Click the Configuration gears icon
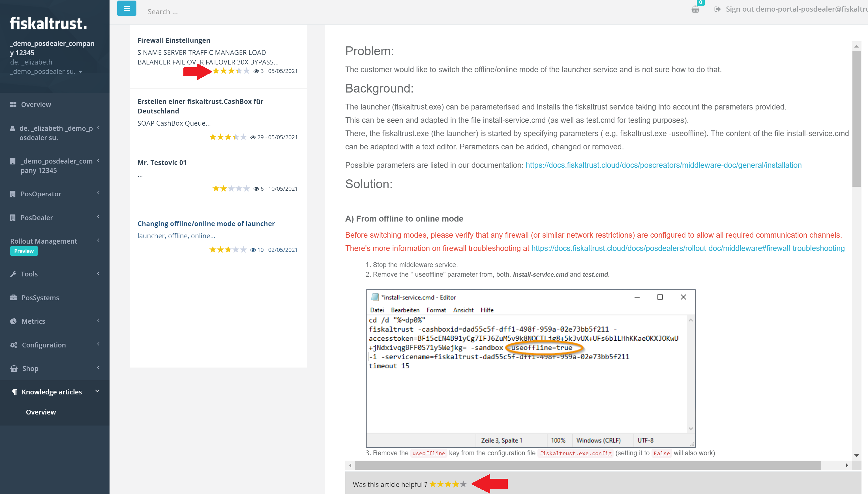This screenshot has height=494, width=868. (14, 345)
